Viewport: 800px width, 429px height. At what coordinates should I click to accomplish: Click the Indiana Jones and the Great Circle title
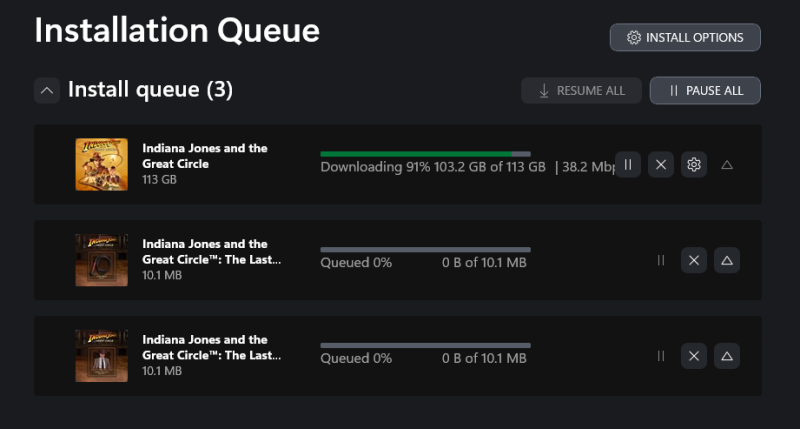point(205,156)
